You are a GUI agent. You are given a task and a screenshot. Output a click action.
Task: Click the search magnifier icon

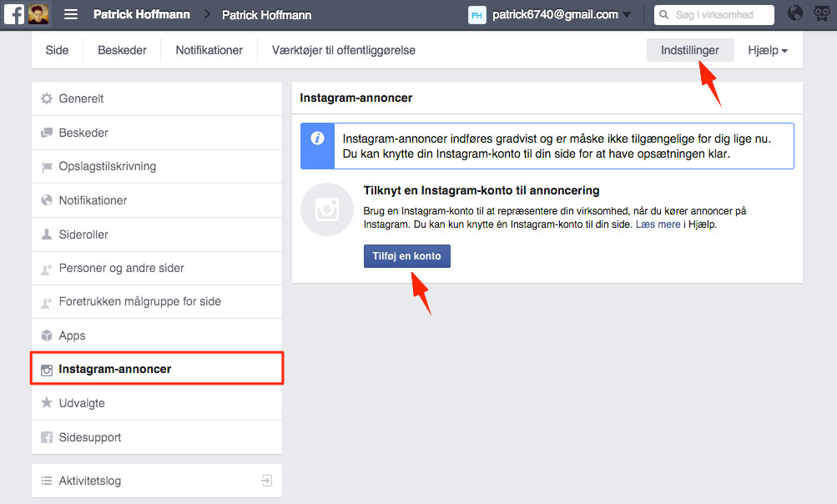point(663,15)
